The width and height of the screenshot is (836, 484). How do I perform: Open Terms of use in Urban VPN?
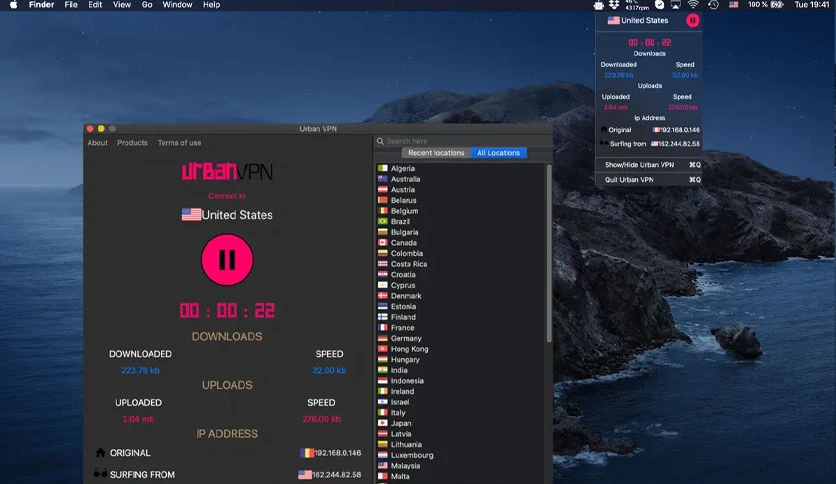click(179, 143)
